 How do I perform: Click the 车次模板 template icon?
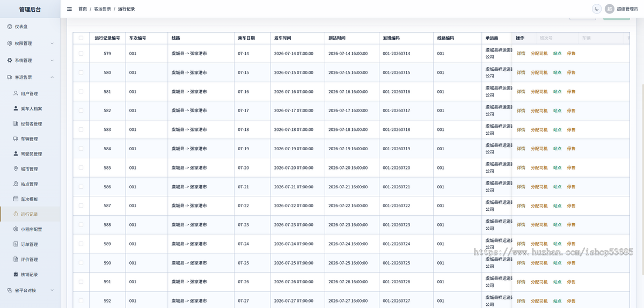click(16, 199)
